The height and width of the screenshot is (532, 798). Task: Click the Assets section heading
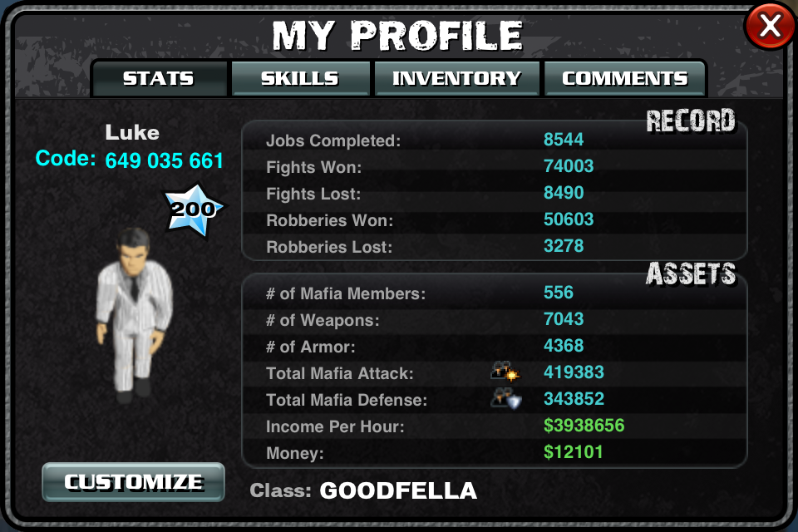tap(691, 273)
